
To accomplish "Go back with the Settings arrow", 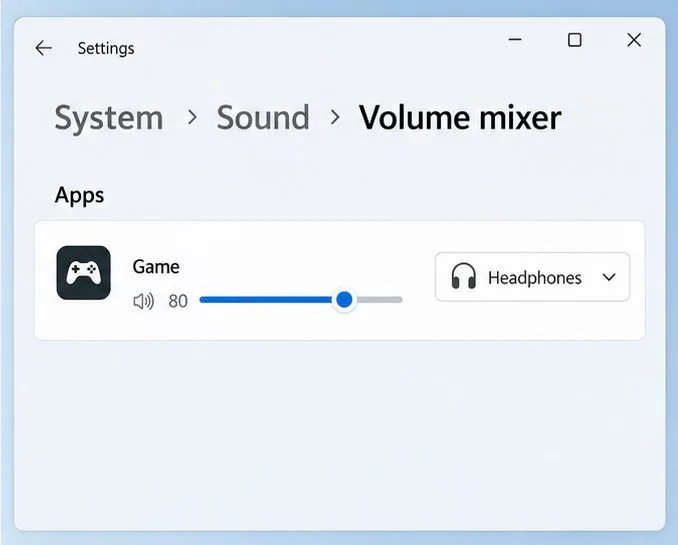I will click(44, 48).
